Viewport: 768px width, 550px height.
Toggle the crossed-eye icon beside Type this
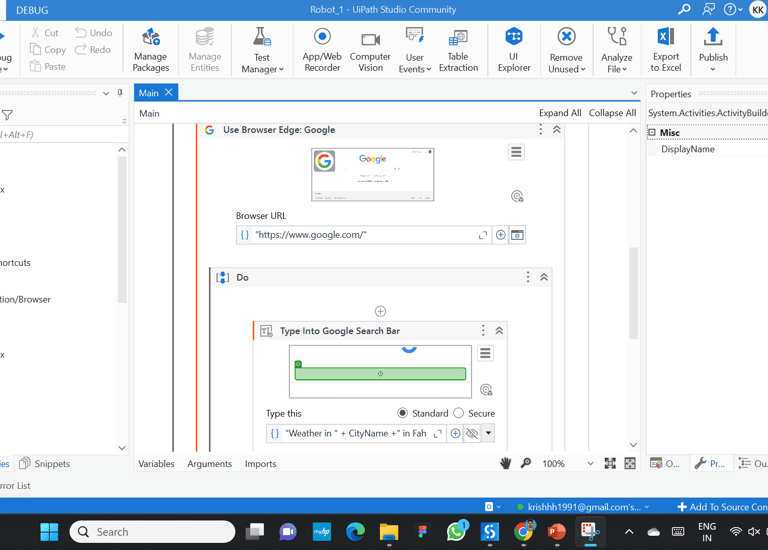coord(472,433)
